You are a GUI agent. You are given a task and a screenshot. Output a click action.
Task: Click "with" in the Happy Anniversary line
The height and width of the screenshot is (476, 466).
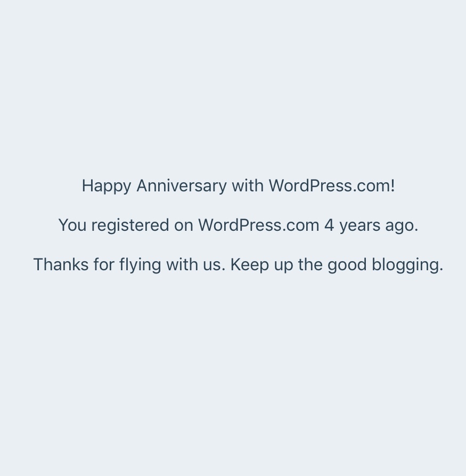(x=248, y=186)
